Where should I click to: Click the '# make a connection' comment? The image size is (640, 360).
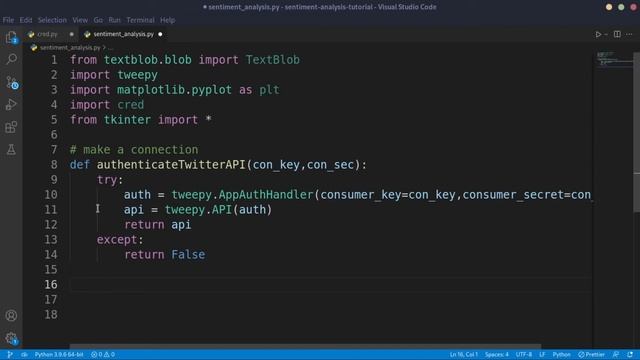tap(134, 150)
